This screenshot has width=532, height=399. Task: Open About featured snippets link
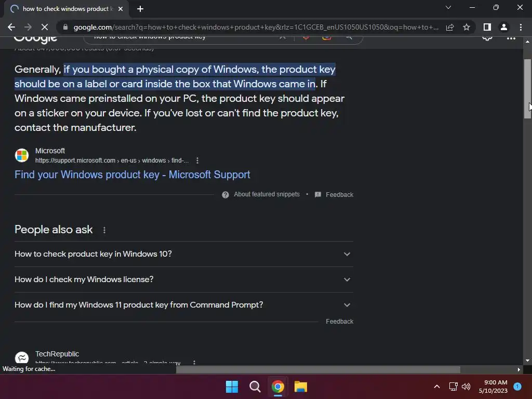pyautogui.click(x=267, y=194)
